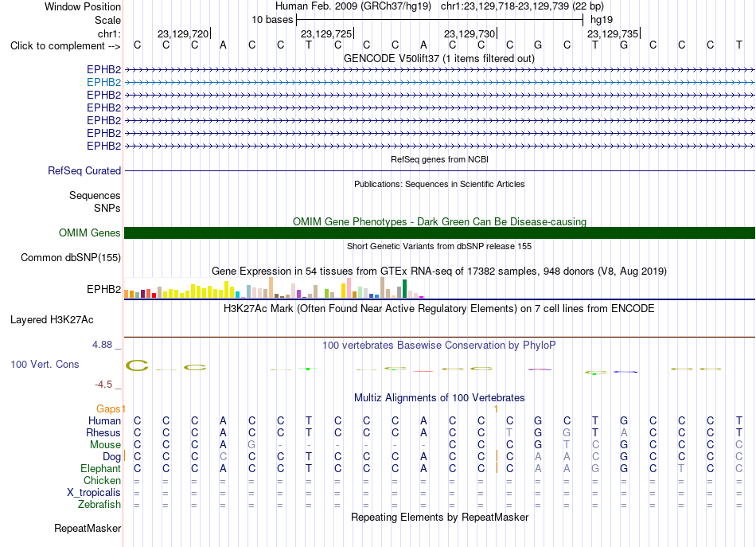Click the RepeatMasker track label
This screenshot has height=547, width=756.
point(88,529)
